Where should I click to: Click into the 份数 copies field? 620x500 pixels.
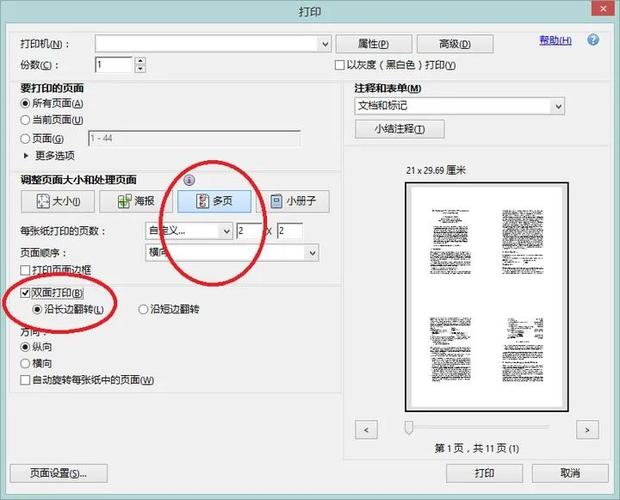(x=113, y=64)
